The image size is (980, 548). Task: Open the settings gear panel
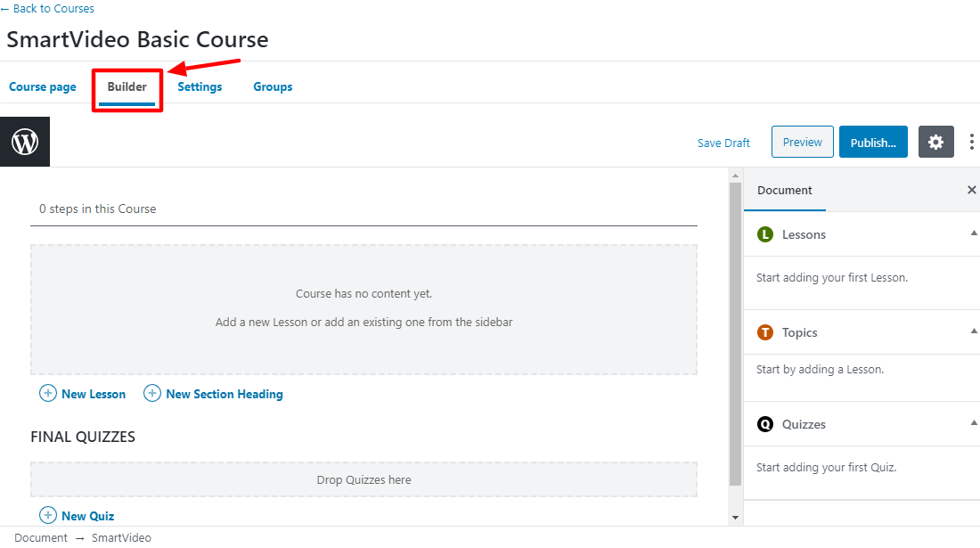(x=935, y=142)
